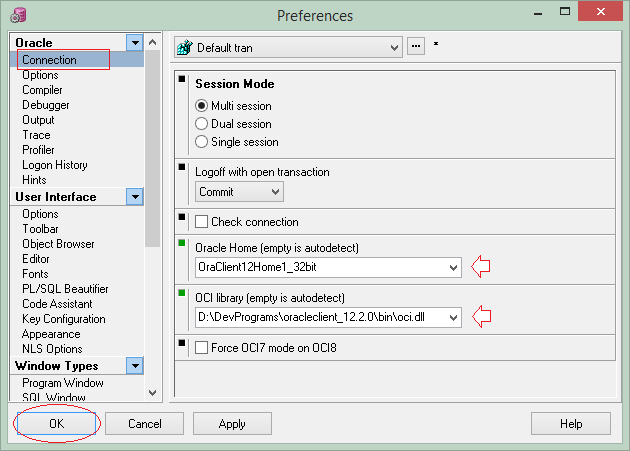Go to Debugger preferences
The height and width of the screenshot is (451, 630).
pos(46,105)
